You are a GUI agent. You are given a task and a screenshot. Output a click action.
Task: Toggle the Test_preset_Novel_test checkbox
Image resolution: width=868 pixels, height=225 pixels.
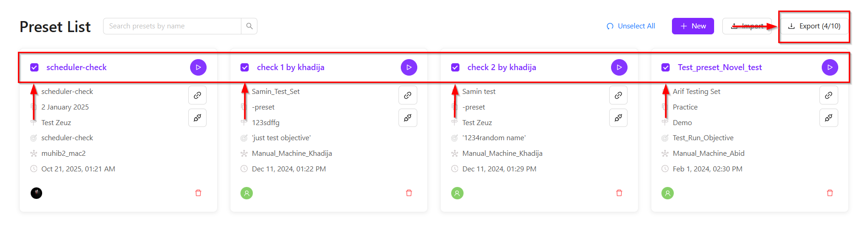pos(666,67)
